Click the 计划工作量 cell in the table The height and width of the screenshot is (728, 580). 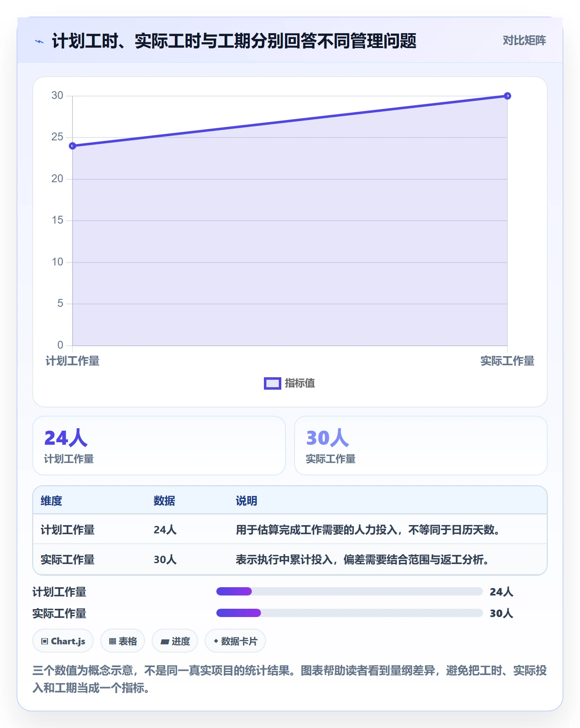68,530
